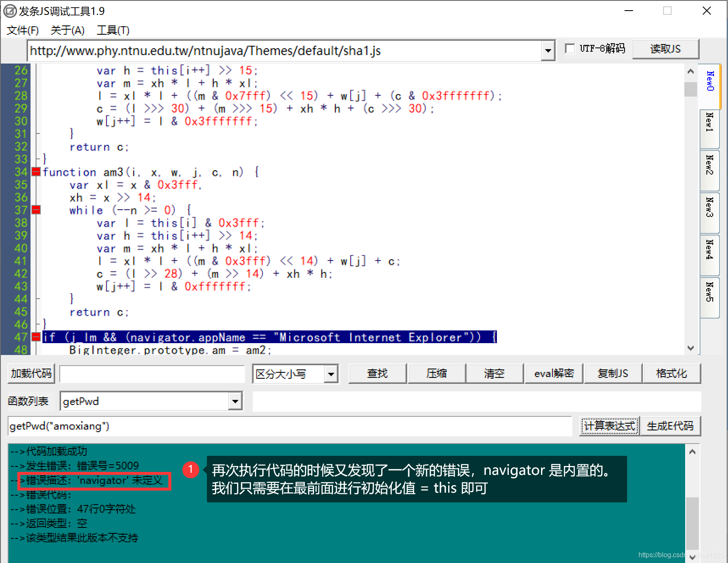728x563 pixels.
Task: Open the 文件(F) menu
Action: click(22, 31)
